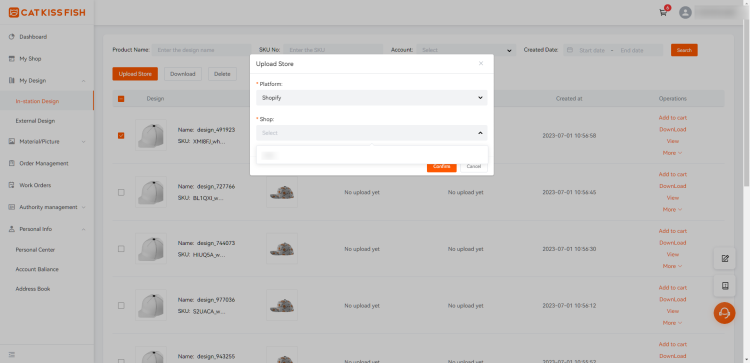Click the floating edit note icon
Image resolution: width=750 pixels, height=363 pixels.
[x=725, y=259]
